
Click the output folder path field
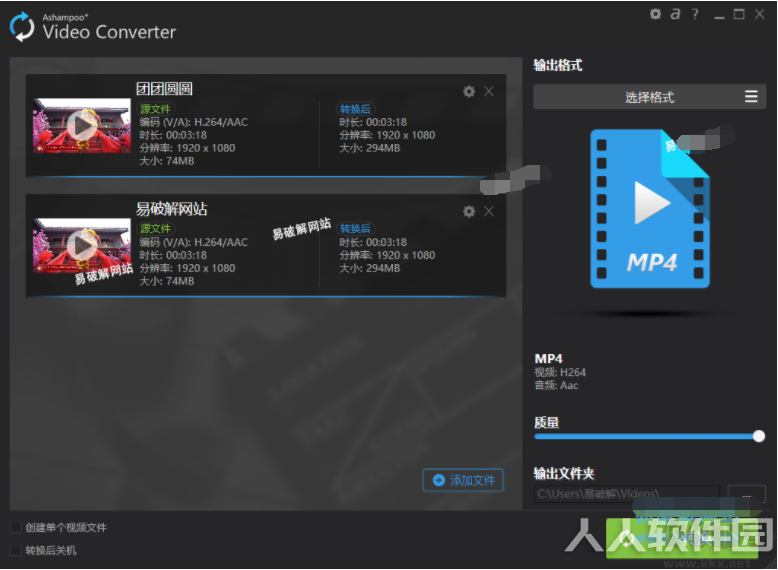coord(627,494)
